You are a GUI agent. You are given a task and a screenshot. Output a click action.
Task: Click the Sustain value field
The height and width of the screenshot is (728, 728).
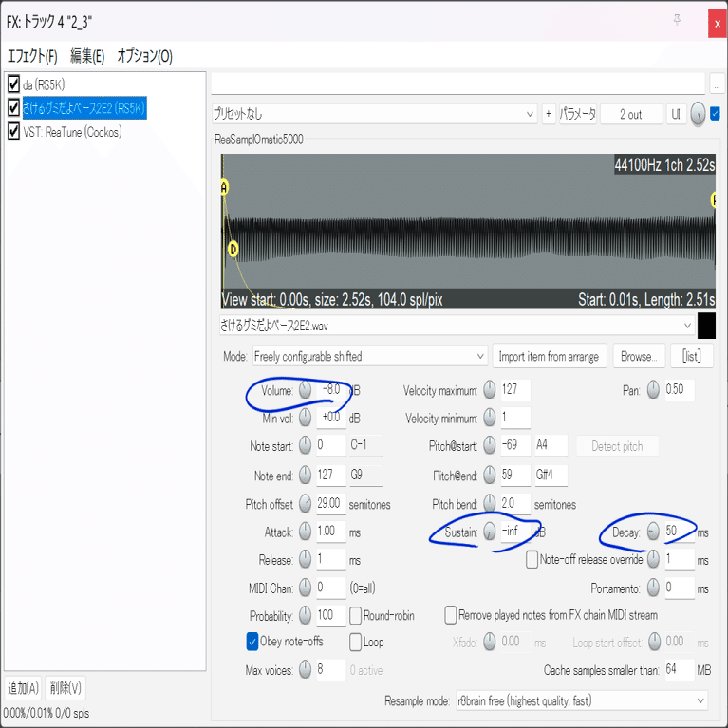pos(515,532)
